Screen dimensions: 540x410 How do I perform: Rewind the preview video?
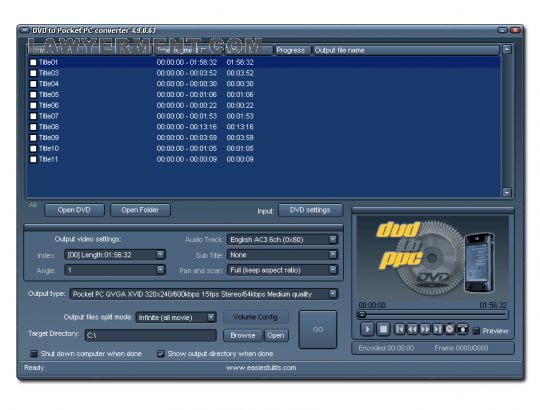(x=412, y=329)
